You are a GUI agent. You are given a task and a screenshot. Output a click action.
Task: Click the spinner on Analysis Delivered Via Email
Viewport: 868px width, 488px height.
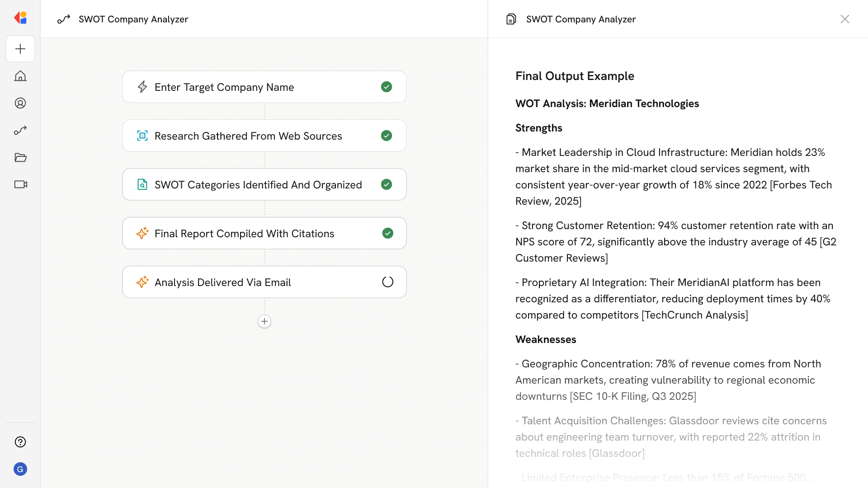tap(387, 282)
